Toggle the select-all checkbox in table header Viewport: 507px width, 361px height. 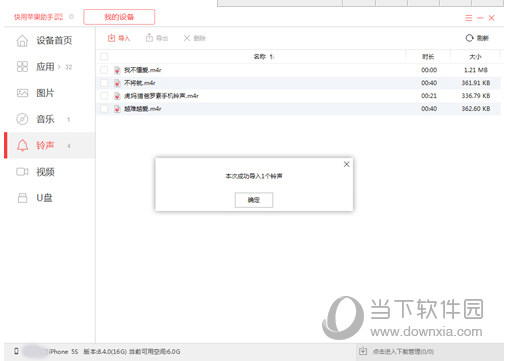point(104,57)
